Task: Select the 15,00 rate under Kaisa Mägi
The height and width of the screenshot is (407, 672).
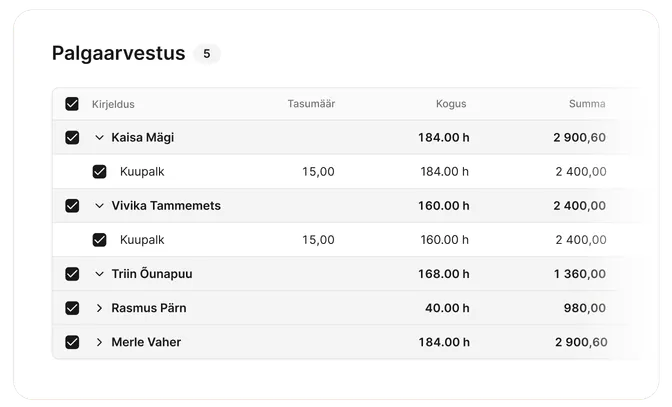Action: click(x=318, y=172)
